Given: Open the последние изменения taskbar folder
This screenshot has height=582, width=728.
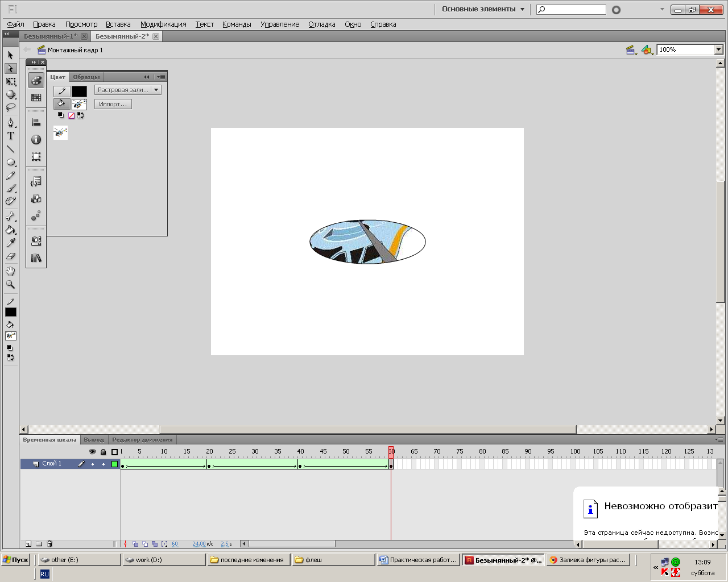Looking at the screenshot, I should (249, 560).
